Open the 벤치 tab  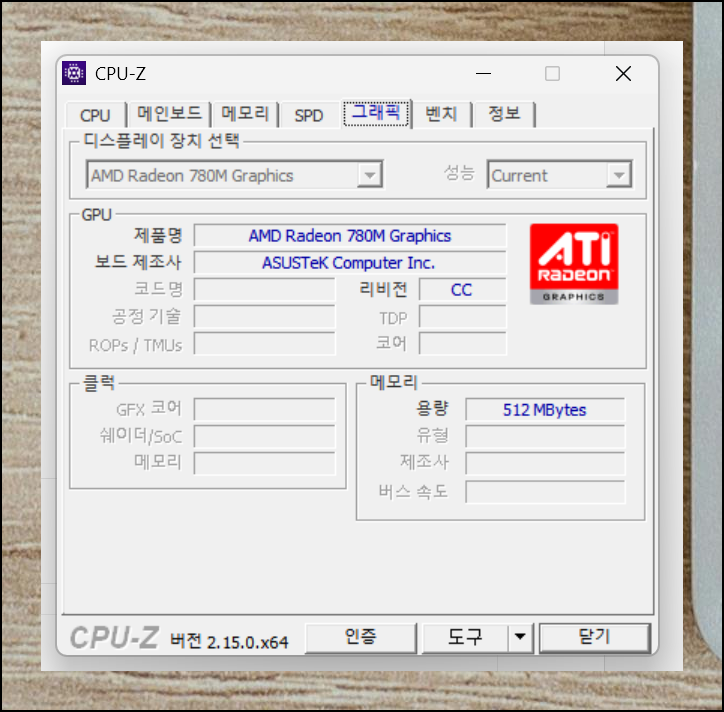[441, 114]
